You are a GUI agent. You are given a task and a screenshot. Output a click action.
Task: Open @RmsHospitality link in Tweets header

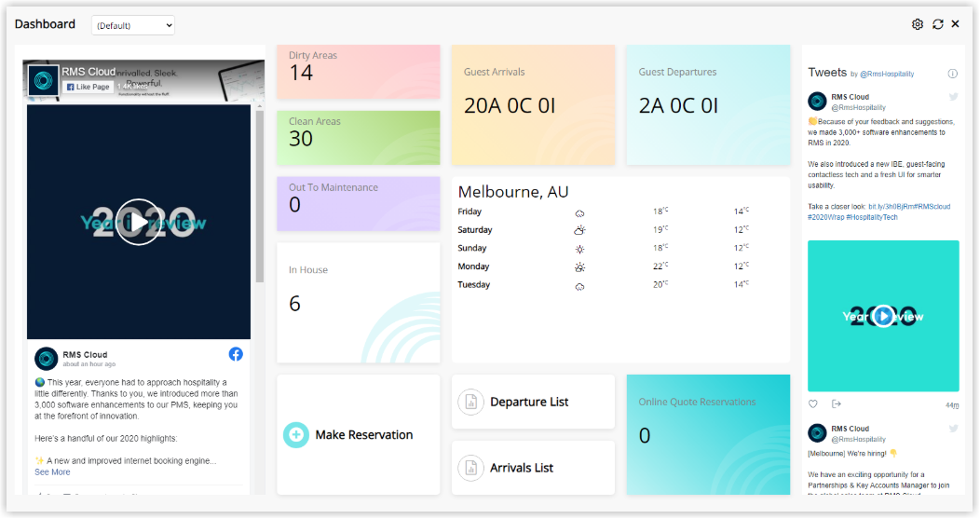887,74
